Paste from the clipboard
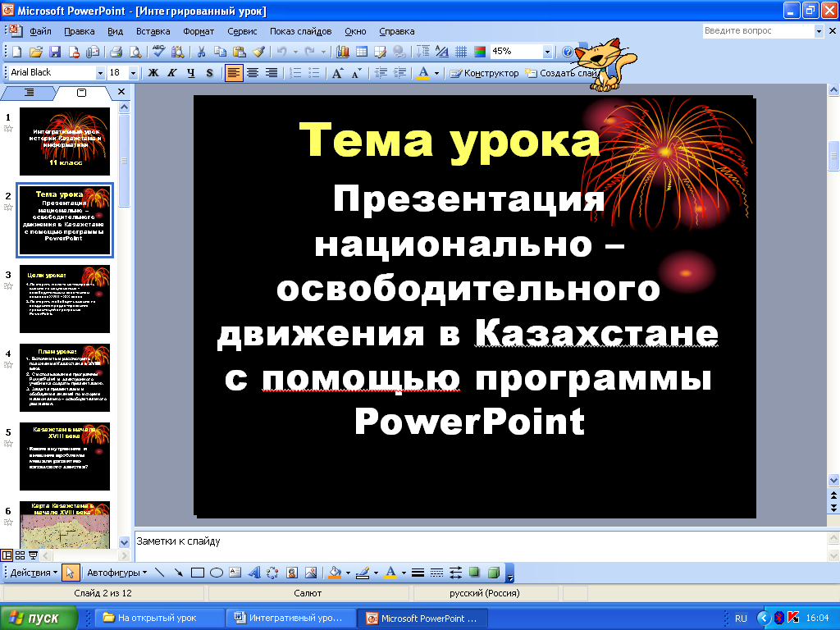840x630 pixels. tap(240, 52)
